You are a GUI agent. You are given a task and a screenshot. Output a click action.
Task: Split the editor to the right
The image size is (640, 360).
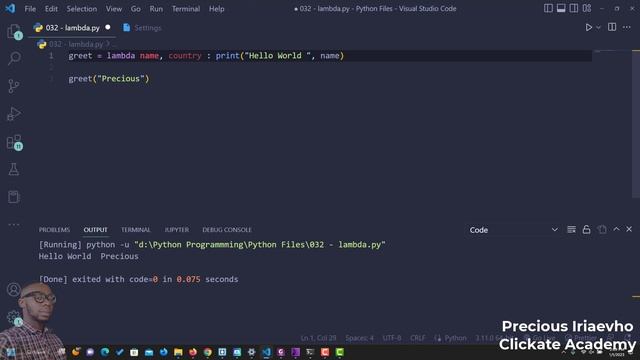(612, 27)
